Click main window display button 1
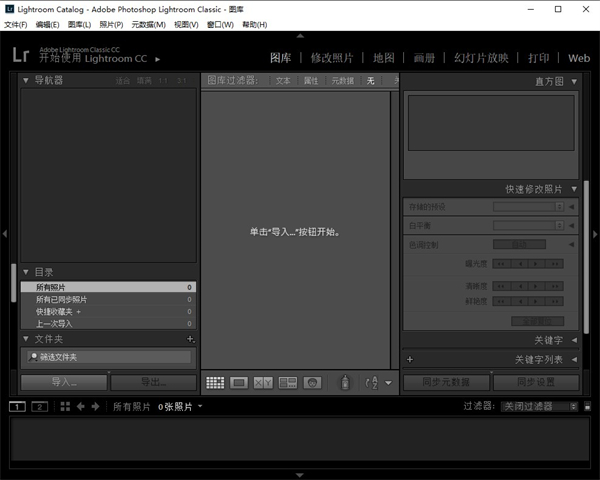The width and height of the screenshot is (600, 480). click(x=17, y=407)
